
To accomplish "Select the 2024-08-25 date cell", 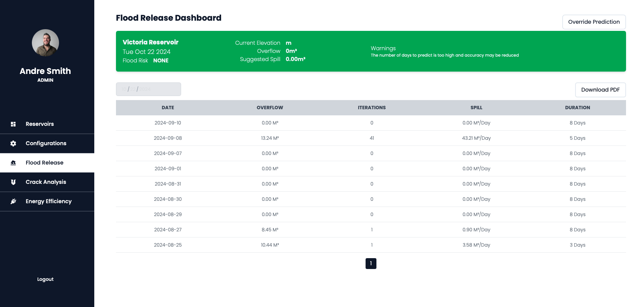I will 168,245.
